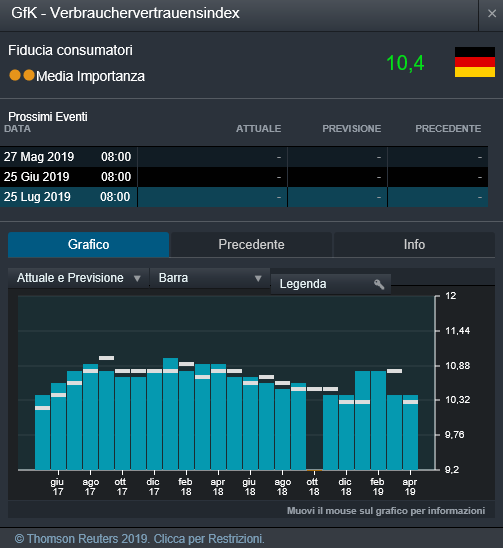Image resolution: width=503 pixels, height=548 pixels.
Task: Click the ATTUALE column header
Action: point(258,129)
